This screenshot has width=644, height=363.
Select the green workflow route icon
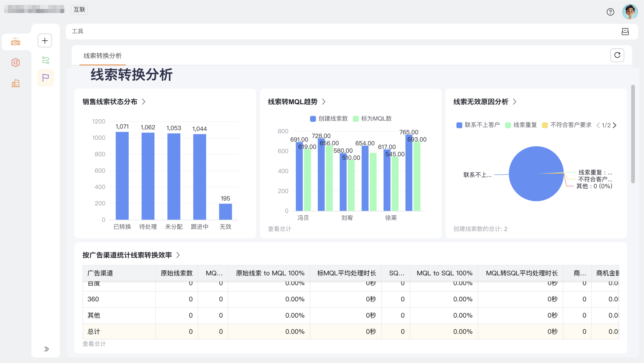click(x=45, y=60)
